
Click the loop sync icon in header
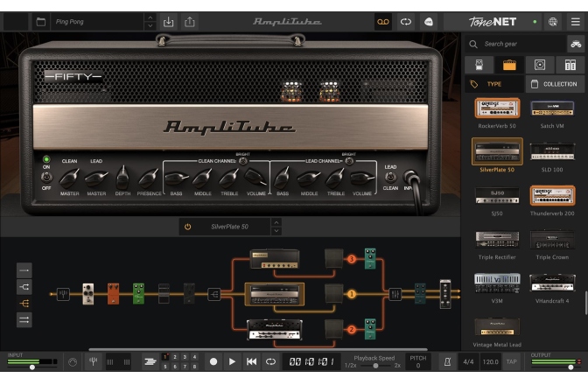pos(406,22)
